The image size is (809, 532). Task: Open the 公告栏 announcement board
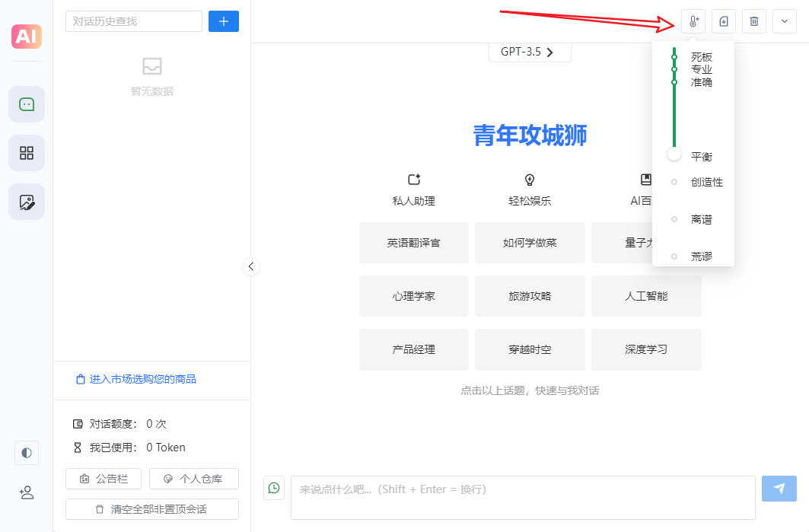pyautogui.click(x=104, y=479)
